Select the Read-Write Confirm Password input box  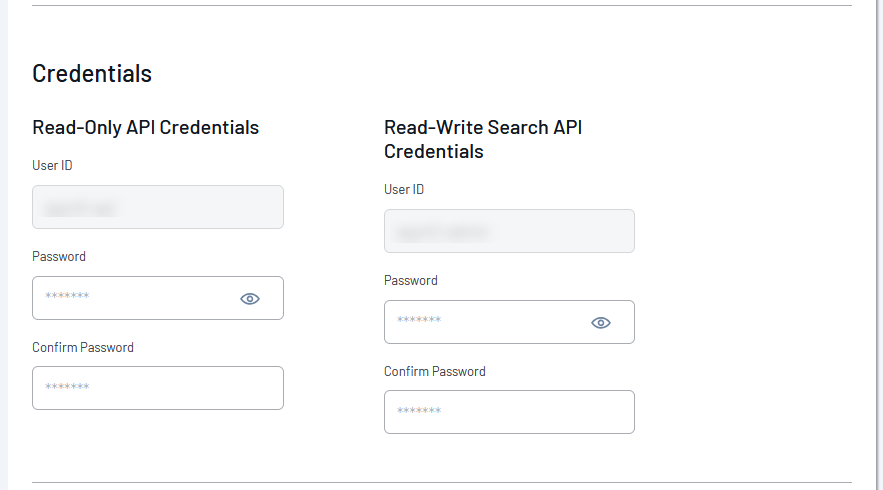point(509,412)
